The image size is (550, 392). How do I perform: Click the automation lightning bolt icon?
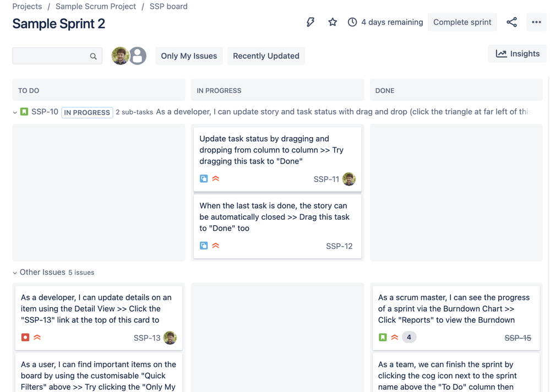coord(311,22)
